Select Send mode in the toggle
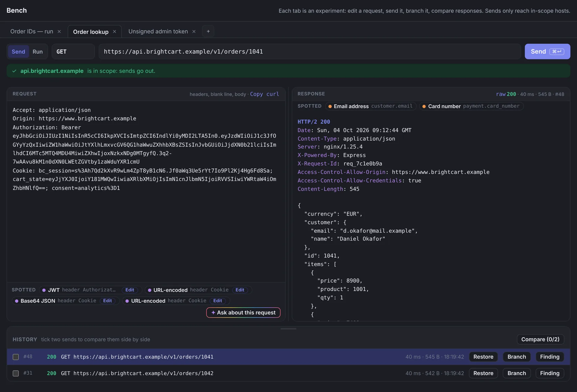Image resolution: width=577 pixels, height=392 pixels. point(18,52)
